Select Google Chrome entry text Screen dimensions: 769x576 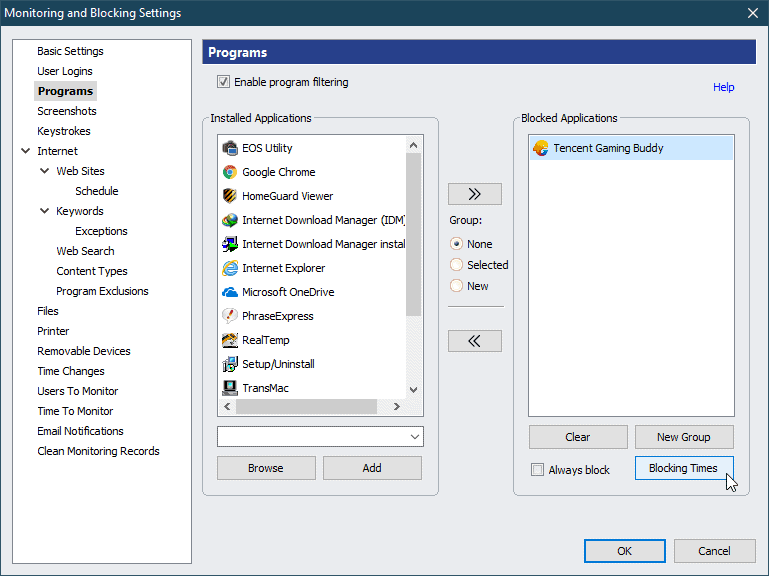coord(279,172)
